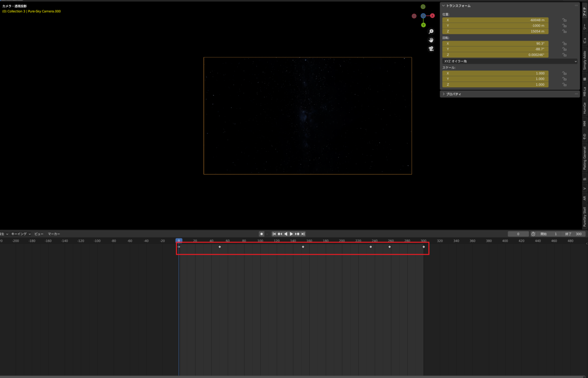Viewport: 588px width, 378px height.
Task: Click the scale Z field 1.000
Action: point(495,84)
